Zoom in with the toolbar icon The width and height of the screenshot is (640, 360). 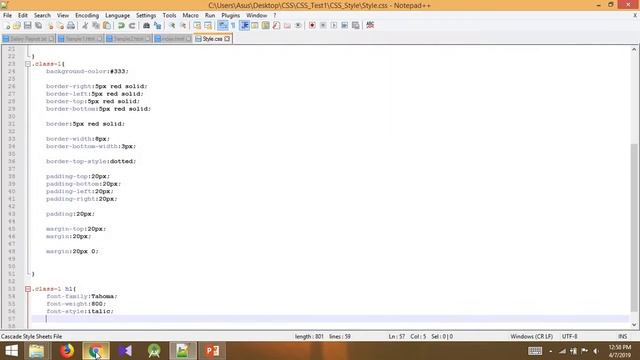172,25
